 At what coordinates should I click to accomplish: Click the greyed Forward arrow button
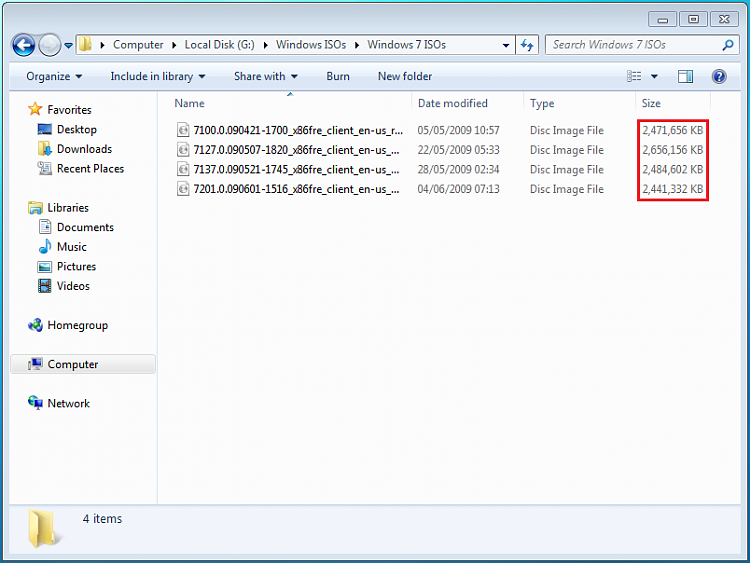tap(50, 45)
